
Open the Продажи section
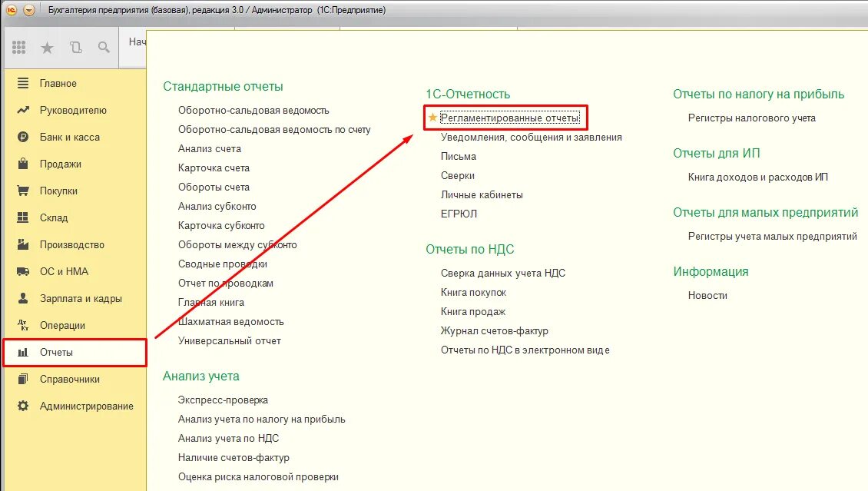61,164
